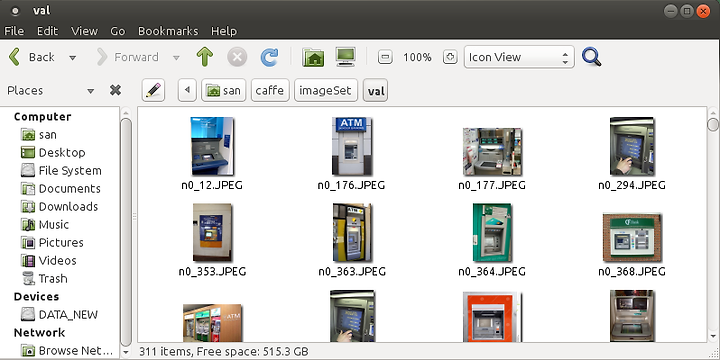Viewport: 720px width, 360px height.
Task: Open Trash in the sidebar
Action: click(44, 279)
